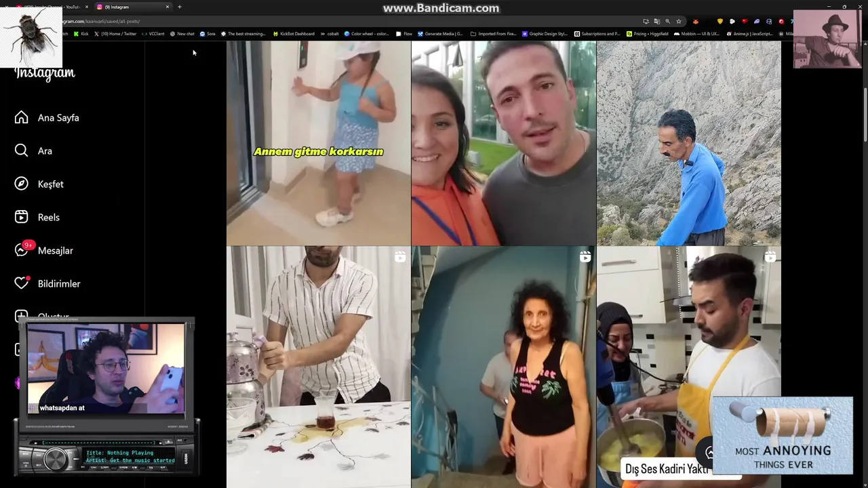Open the purple extension icon
Image resolution: width=868 pixels, height=488 pixels.
[757, 21]
